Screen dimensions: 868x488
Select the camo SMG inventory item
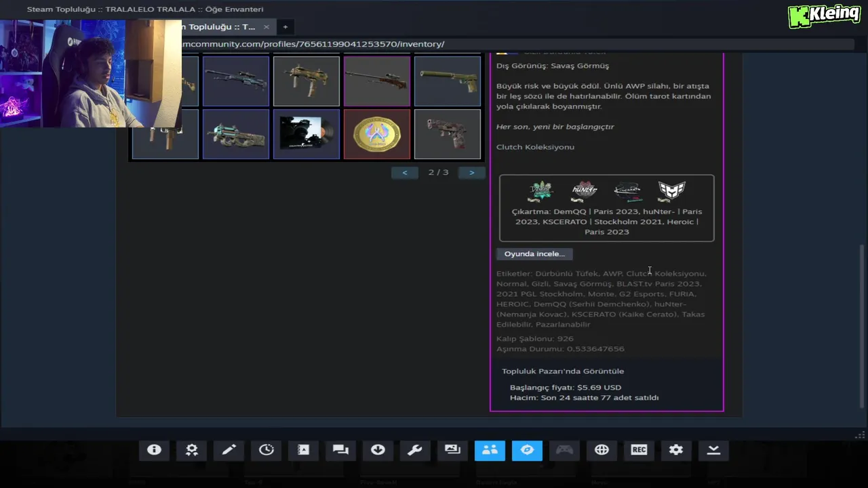[307, 81]
